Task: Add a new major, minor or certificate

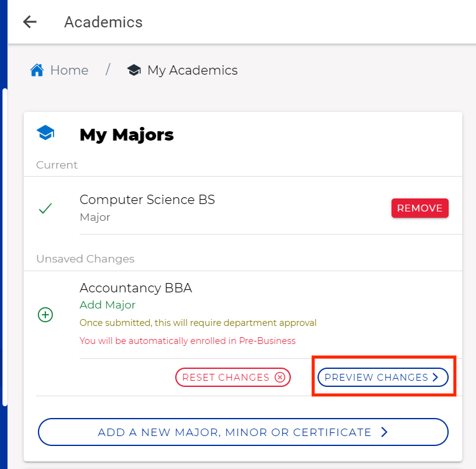Action: coord(243,432)
